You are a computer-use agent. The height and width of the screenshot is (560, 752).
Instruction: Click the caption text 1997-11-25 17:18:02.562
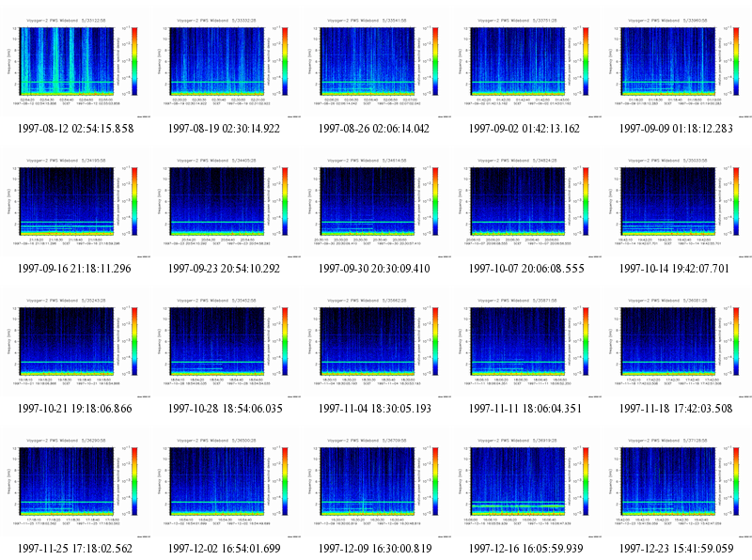(75, 549)
